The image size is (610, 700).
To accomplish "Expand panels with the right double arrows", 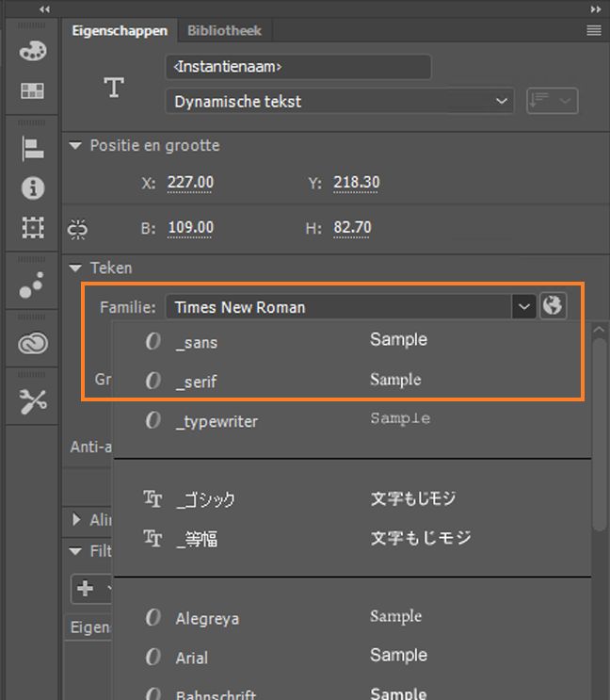I will tap(595, 8).
